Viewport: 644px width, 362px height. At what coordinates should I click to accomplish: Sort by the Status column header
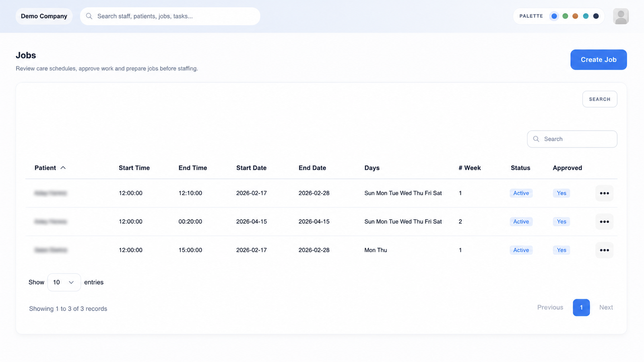[520, 168]
